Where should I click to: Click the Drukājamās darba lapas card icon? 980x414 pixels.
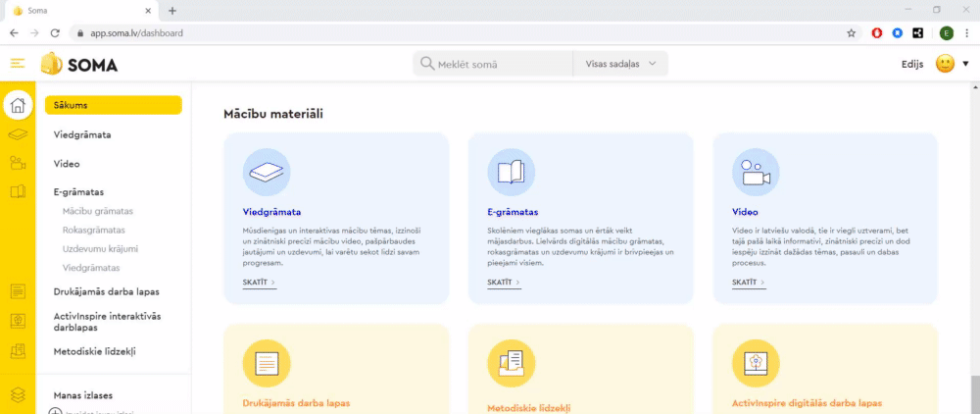tap(267, 363)
